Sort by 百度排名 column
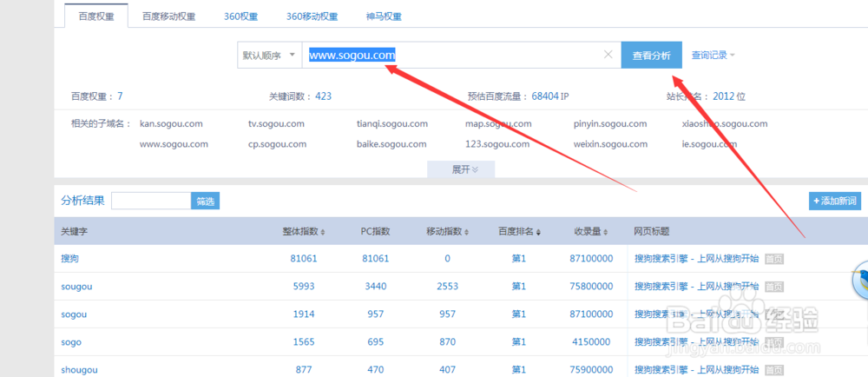The width and height of the screenshot is (868, 377). (x=519, y=231)
